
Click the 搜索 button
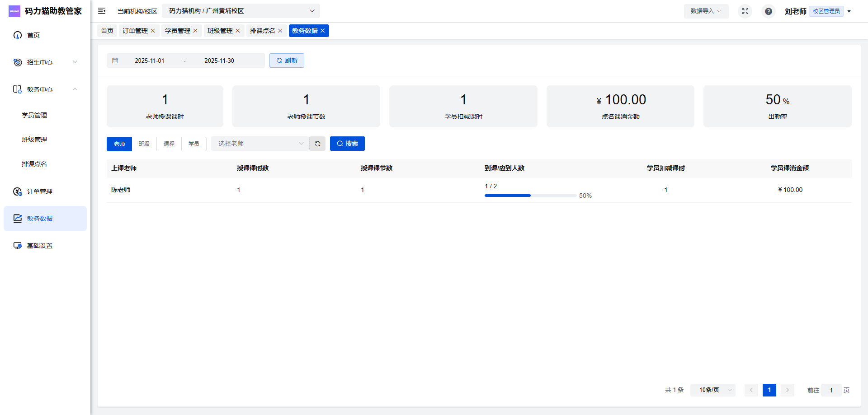tap(347, 144)
